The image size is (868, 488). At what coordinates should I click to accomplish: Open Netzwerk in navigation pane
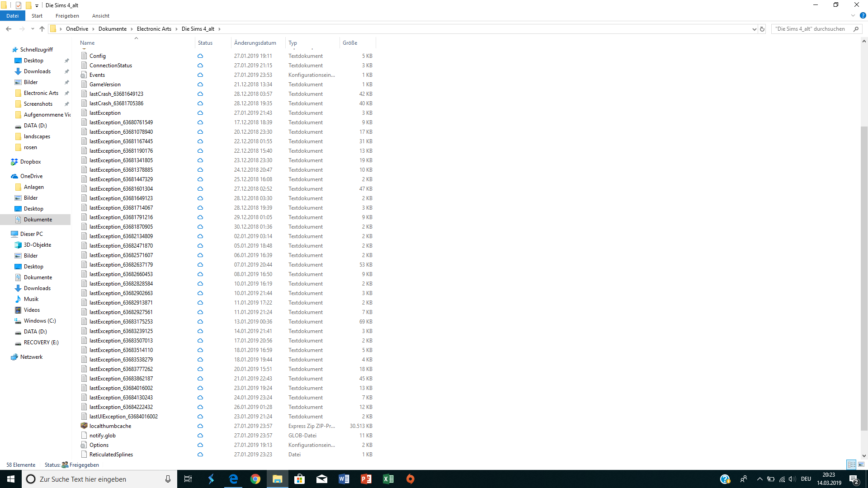pyautogui.click(x=31, y=357)
